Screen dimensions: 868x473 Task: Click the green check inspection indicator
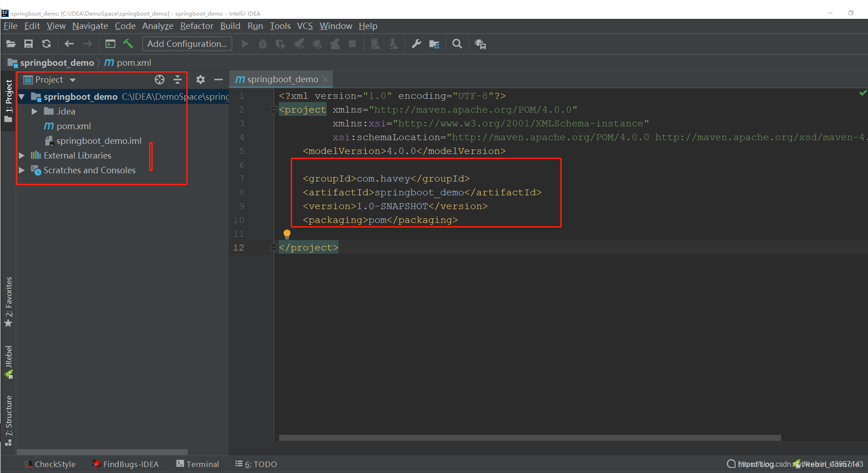[863, 93]
